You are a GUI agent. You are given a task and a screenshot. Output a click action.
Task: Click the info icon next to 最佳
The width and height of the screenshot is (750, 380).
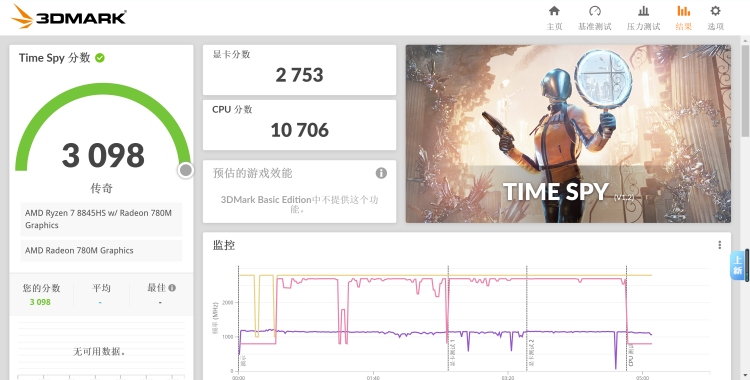click(172, 288)
